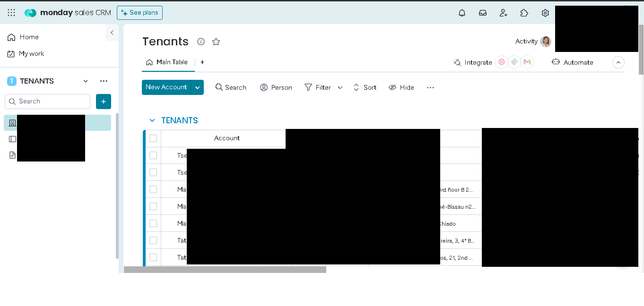Check the first Tse row checkbox

point(153,155)
